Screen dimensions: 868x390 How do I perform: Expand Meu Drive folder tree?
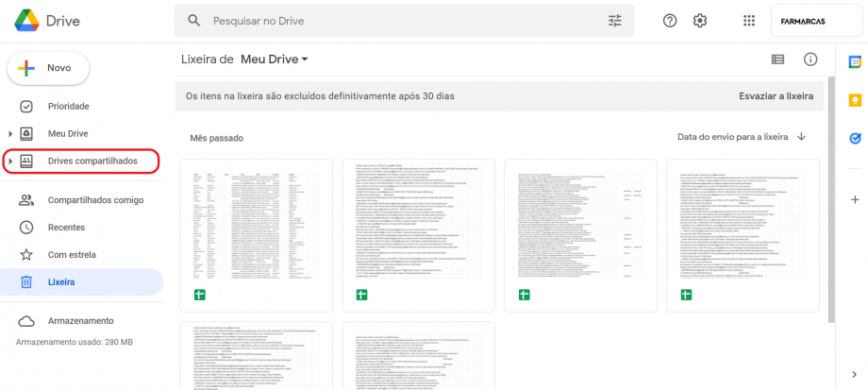click(9, 134)
